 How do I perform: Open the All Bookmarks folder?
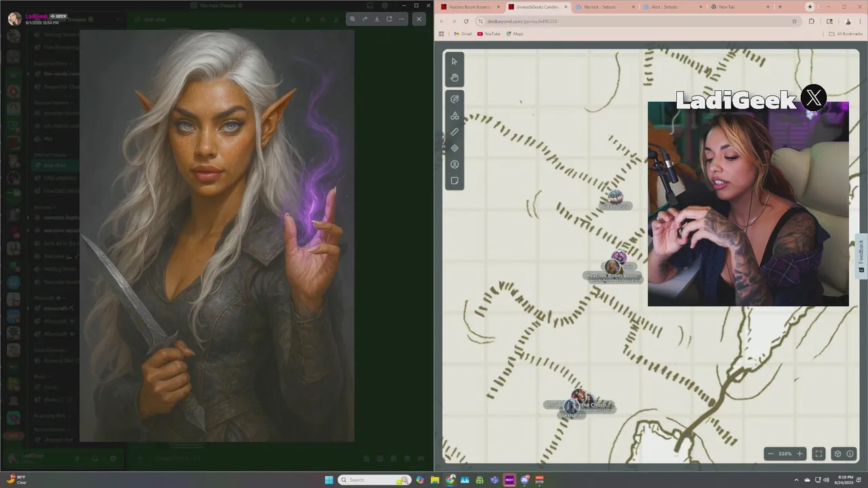click(846, 33)
